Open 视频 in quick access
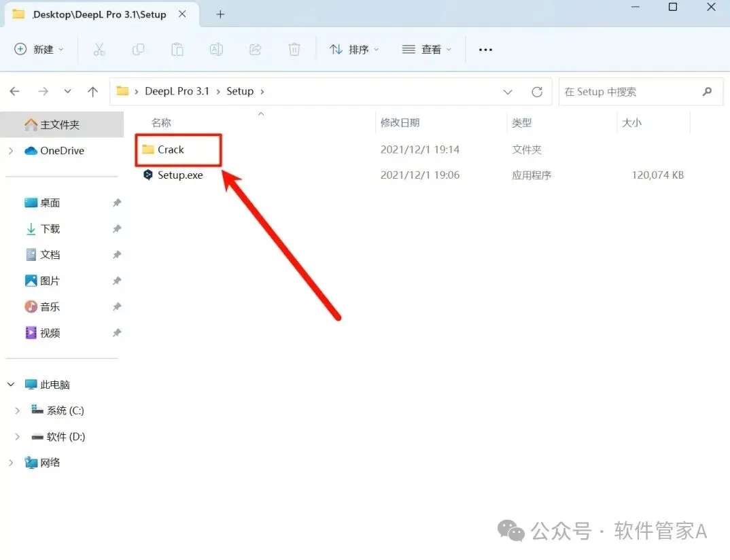Screen dimensions: 730x560 (x=42, y=333)
